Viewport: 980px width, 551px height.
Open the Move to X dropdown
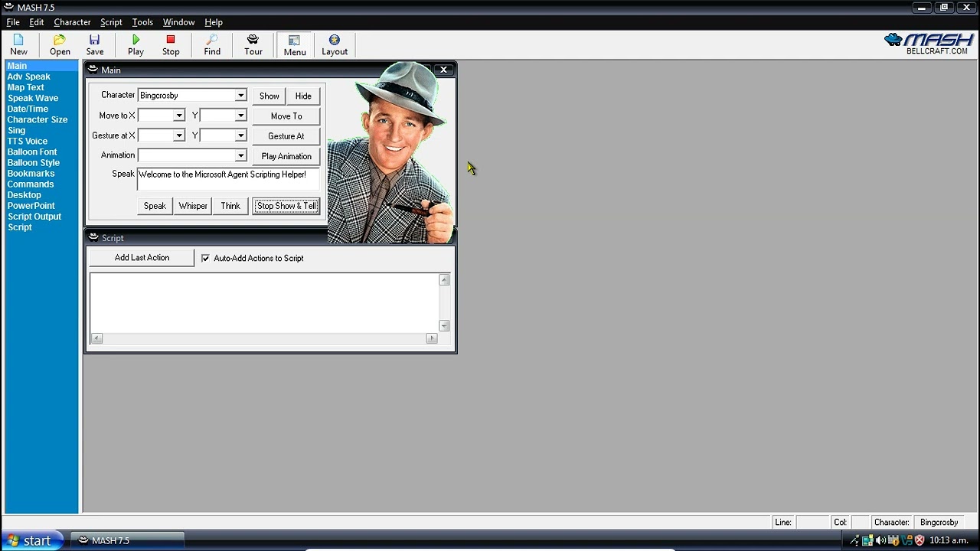(179, 116)
